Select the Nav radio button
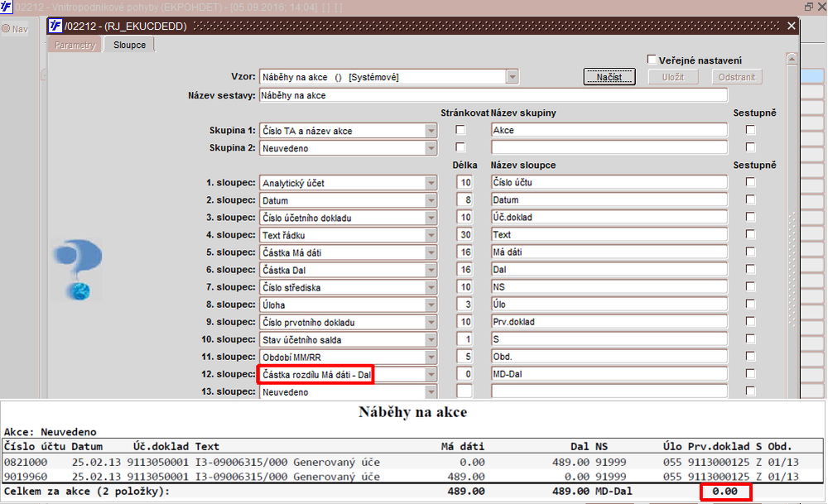Screen dimensions: 828x504 click(x=6, y=28)
